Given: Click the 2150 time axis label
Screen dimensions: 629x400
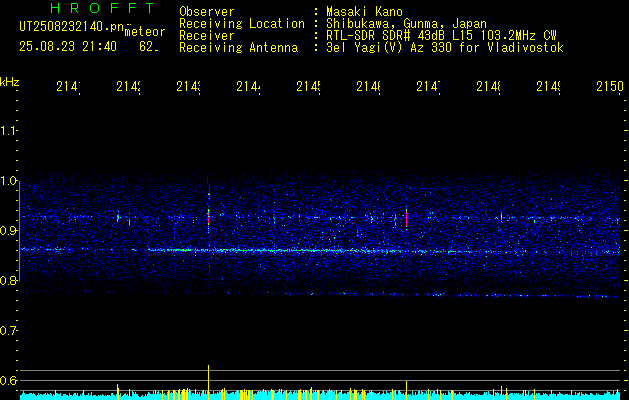Looking at the screenshot, I should [610, 86].
